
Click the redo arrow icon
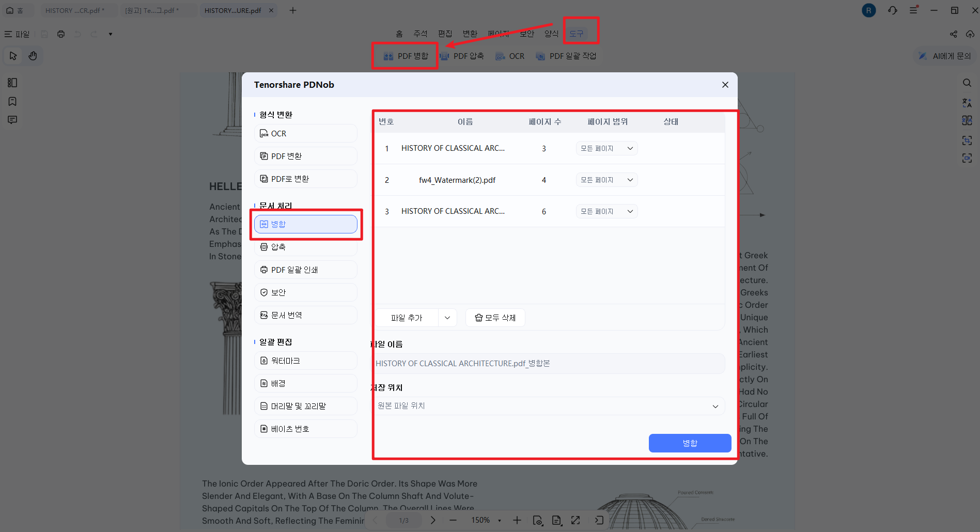click(x=94, y=34)
